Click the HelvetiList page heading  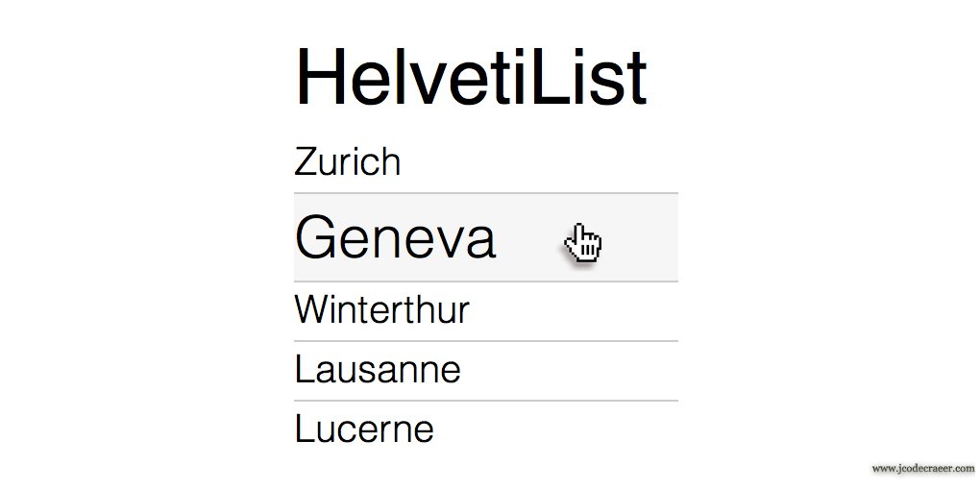point(471,77)
